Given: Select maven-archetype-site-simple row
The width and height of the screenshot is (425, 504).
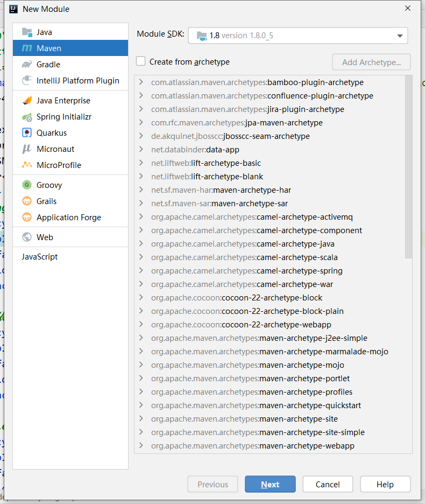Looking at the screenshot, I should [270, 432].
